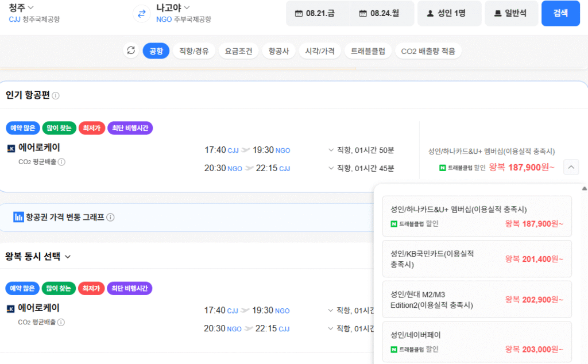Click the blue 검색 search button
This screenshot has width=588, height=364.
(x=560, y=14)
